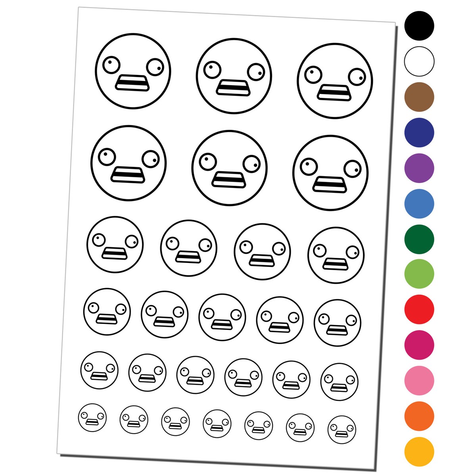Pick the light blue swatch
476x476 pixels.
(x=419, y=203)
